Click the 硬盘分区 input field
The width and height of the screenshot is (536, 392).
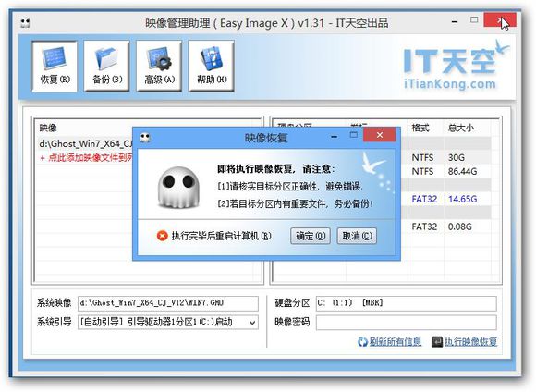point(406,303)
